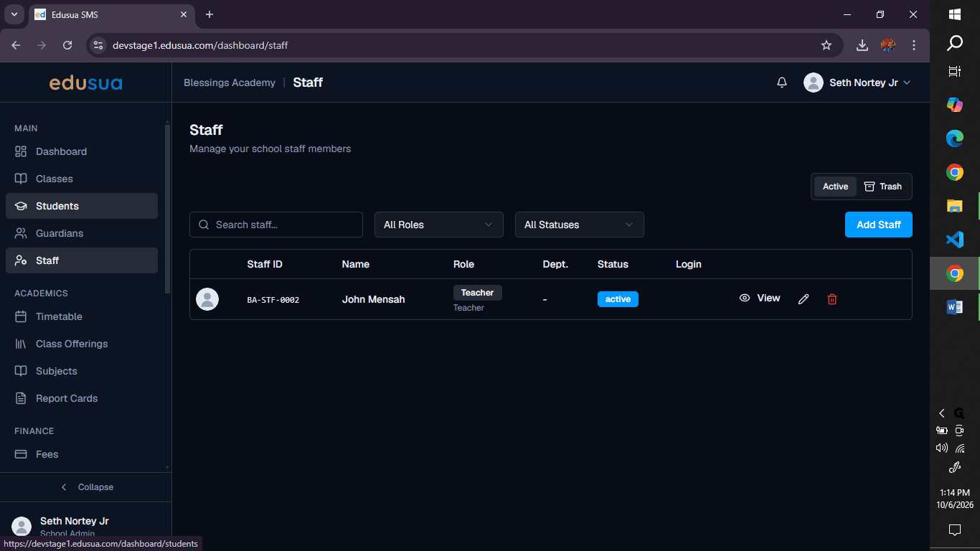Screen dimensions: 980x551
Task: Open the notifications bell icon
Action: [782, 83]
